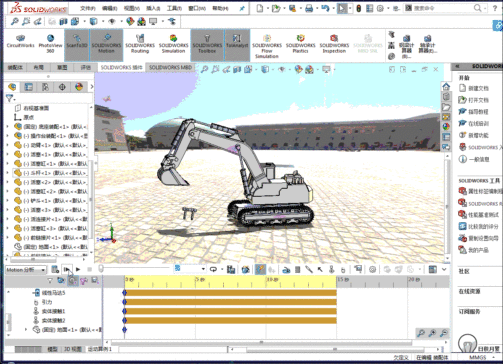
Task: Expand the hidden FeatureManager tabs chevron
Action: (92, 87)
